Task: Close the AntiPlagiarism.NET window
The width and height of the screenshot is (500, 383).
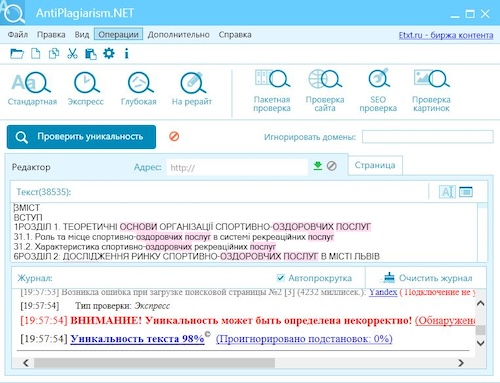Action: tap(485, 14)
